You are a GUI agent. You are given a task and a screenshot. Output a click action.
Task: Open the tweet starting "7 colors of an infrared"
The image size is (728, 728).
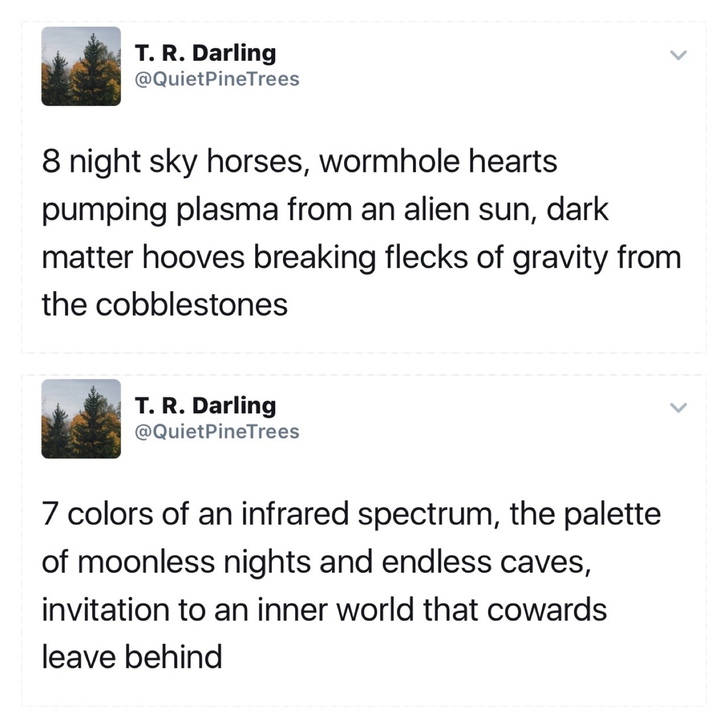click(351, 514)
